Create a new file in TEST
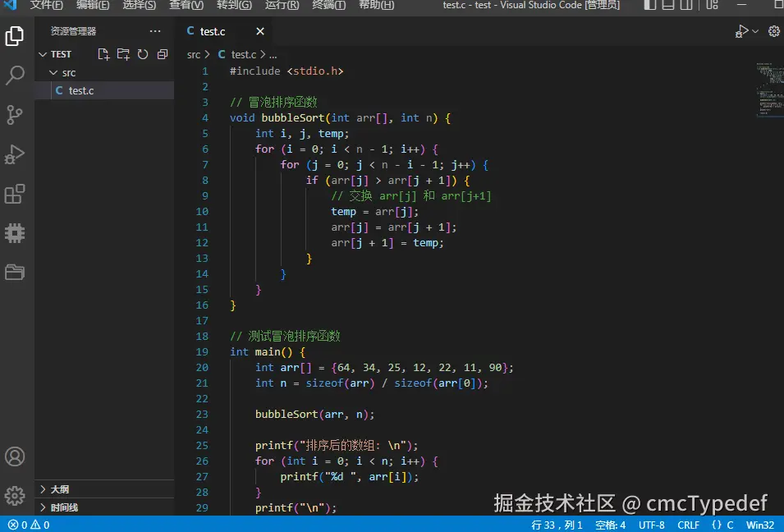 click(103, 54)
